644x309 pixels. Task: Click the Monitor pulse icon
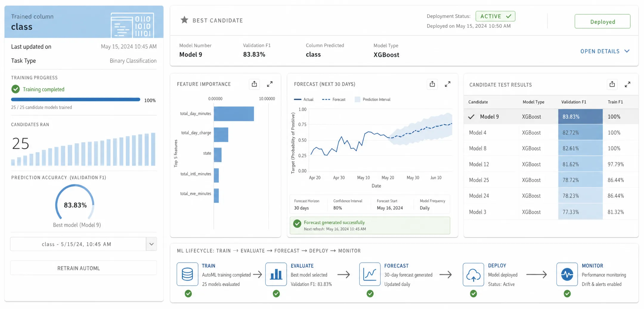coord(567,274)
